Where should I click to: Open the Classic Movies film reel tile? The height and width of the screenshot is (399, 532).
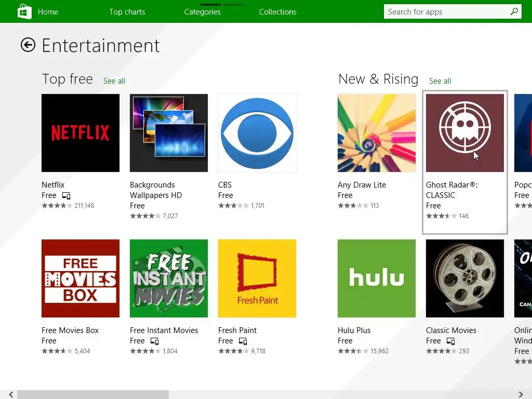[x=465, y=278]
